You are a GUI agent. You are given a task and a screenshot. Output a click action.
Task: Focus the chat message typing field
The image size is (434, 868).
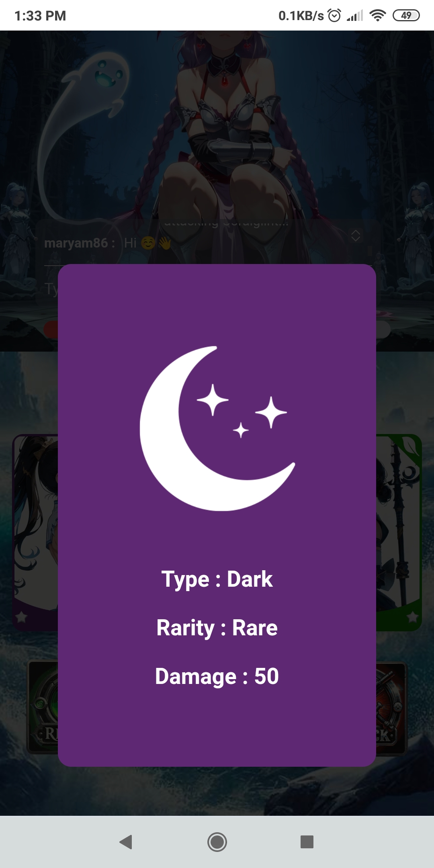pos(51,289)
